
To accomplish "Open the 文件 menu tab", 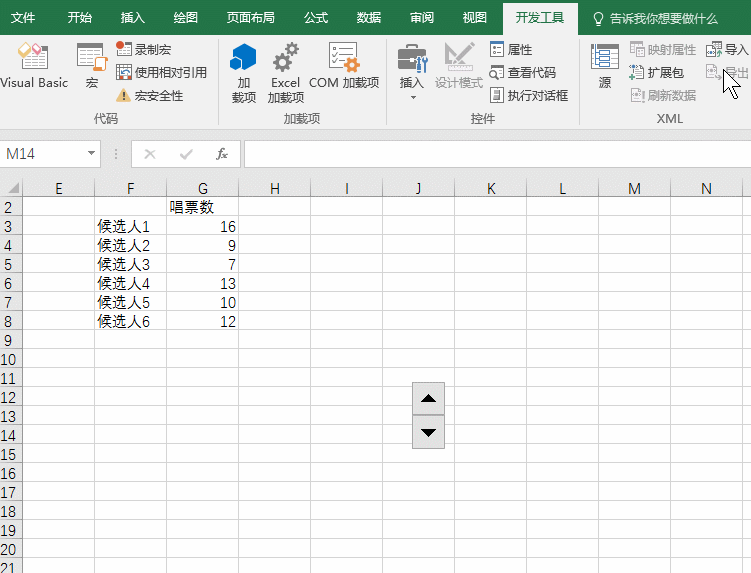I will point(23,18).
